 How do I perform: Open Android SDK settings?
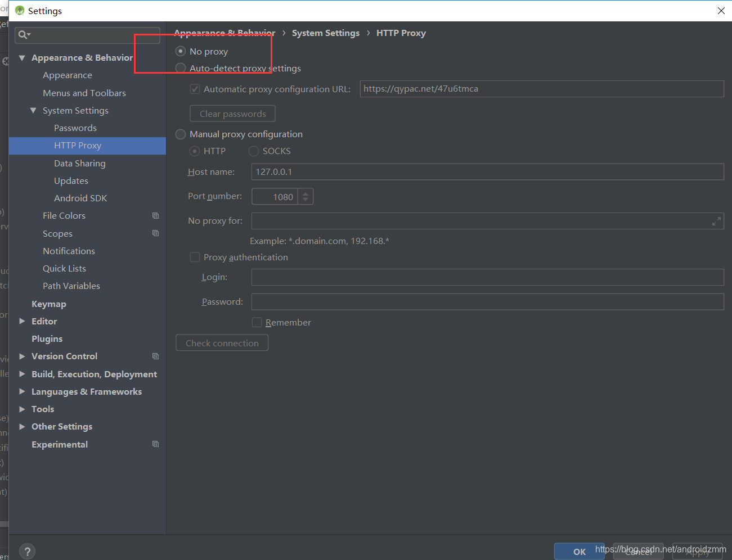click(x=80, y=198)
